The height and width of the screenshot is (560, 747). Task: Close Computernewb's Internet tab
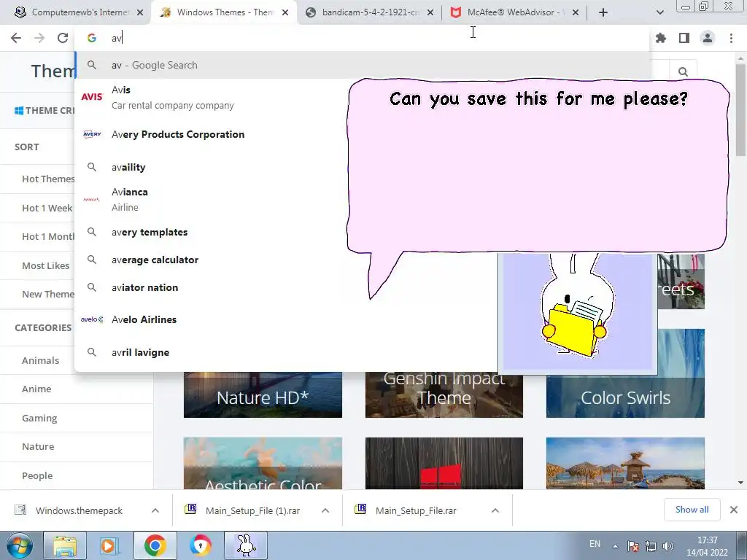click(140, 12)
